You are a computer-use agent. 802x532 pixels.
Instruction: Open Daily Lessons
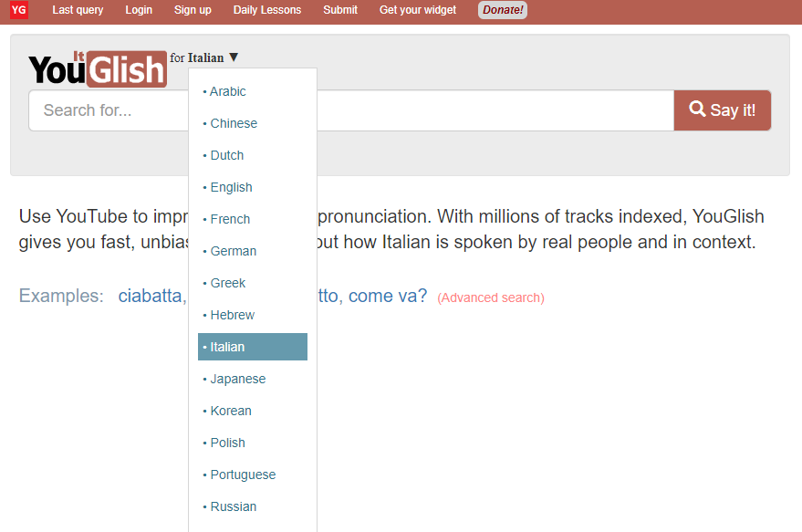pyautogui.click(x=267, y=10)
